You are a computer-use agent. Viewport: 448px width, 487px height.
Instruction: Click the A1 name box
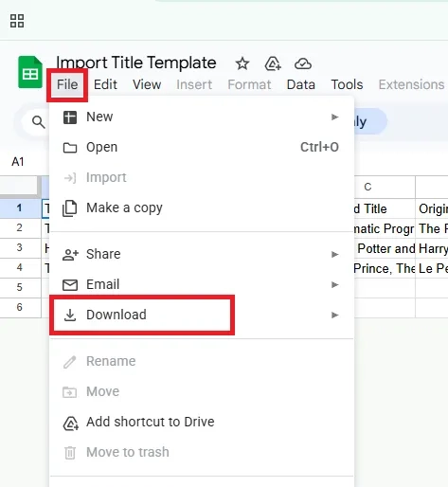18,162
